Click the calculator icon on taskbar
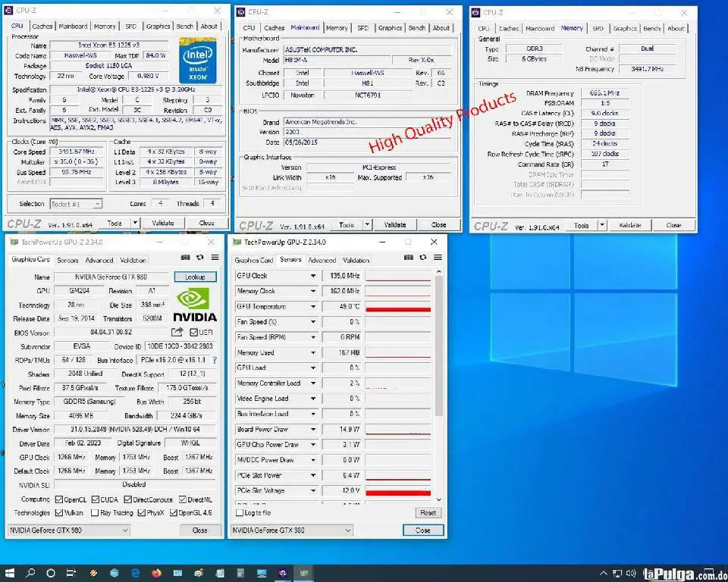 point(240,573)
